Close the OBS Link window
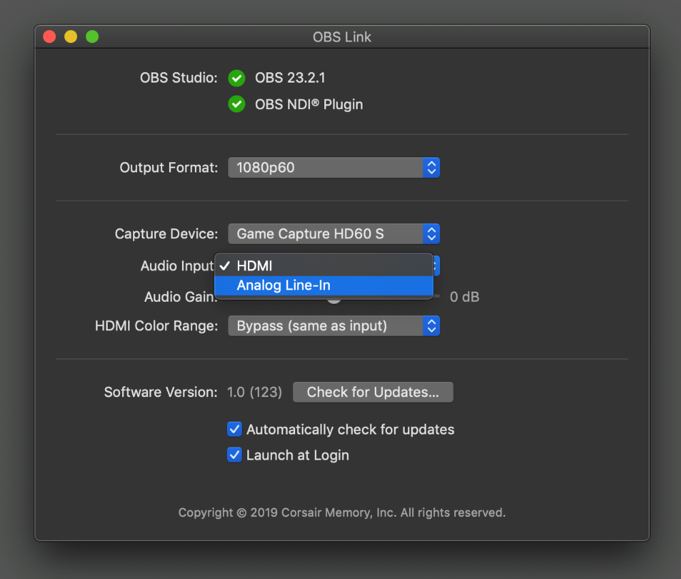681x579 pixels. click(49, 37)
